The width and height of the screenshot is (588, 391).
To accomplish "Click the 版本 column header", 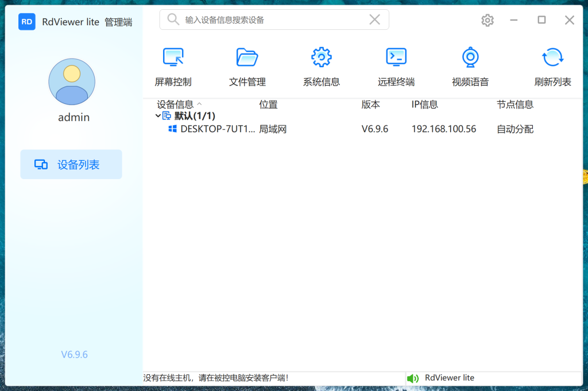I will (370, 104).
